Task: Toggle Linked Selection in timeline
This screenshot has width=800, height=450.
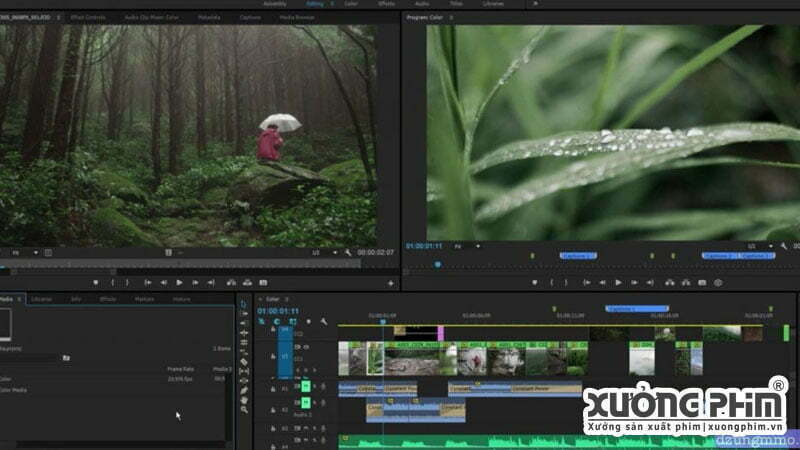Action: pyautogui.click(x=292, y=321)
